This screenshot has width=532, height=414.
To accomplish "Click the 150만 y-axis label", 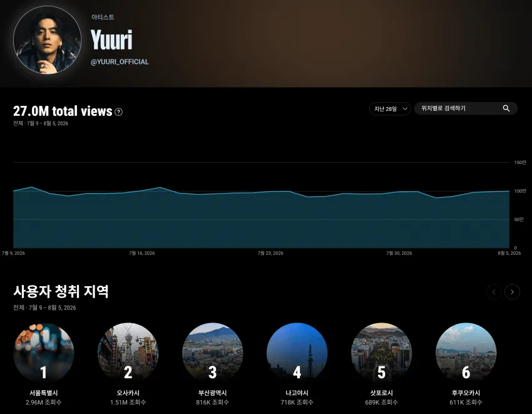I will tap(519, 163).
